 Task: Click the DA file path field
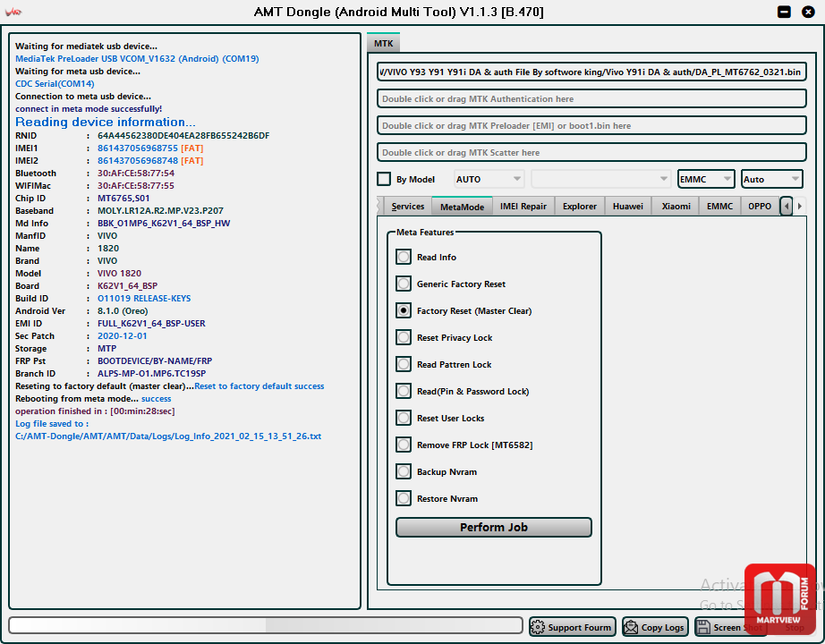(591, 72)
